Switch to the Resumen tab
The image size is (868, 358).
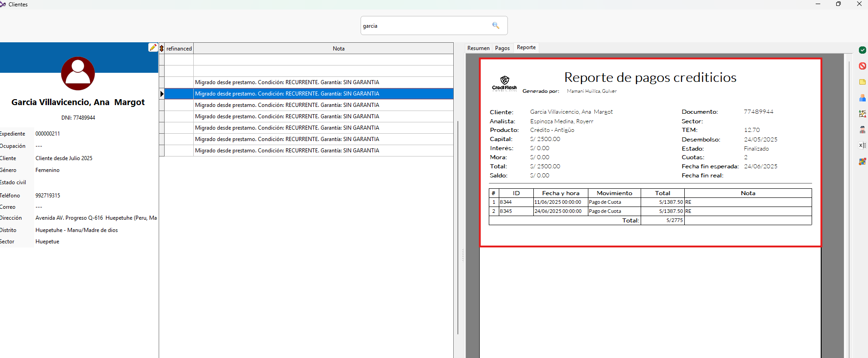(x=478, y=48)
